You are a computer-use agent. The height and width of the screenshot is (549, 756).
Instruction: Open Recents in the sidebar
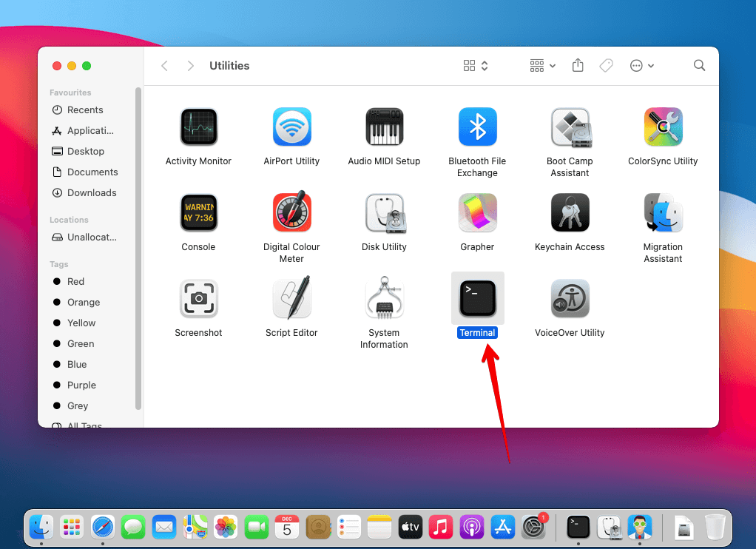(84, 110)
